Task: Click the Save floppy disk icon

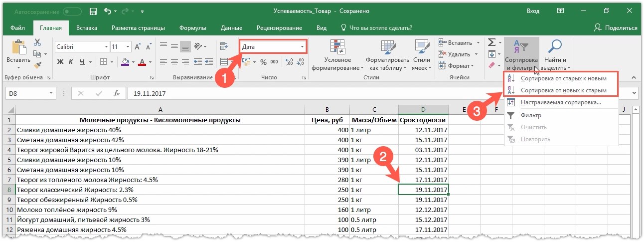Action: point(93,11)
